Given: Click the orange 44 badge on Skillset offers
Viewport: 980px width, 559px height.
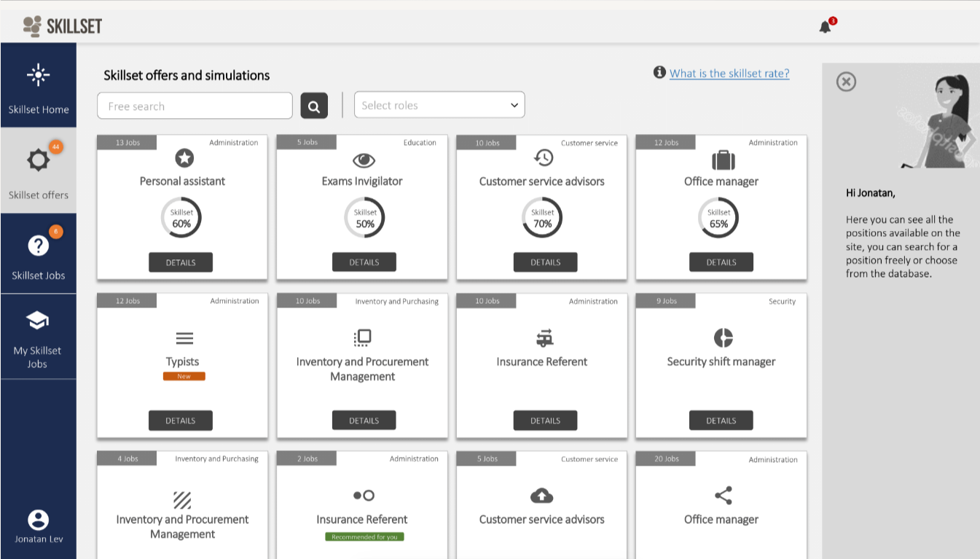Looking at the screenshot, I should click(55, 146).
